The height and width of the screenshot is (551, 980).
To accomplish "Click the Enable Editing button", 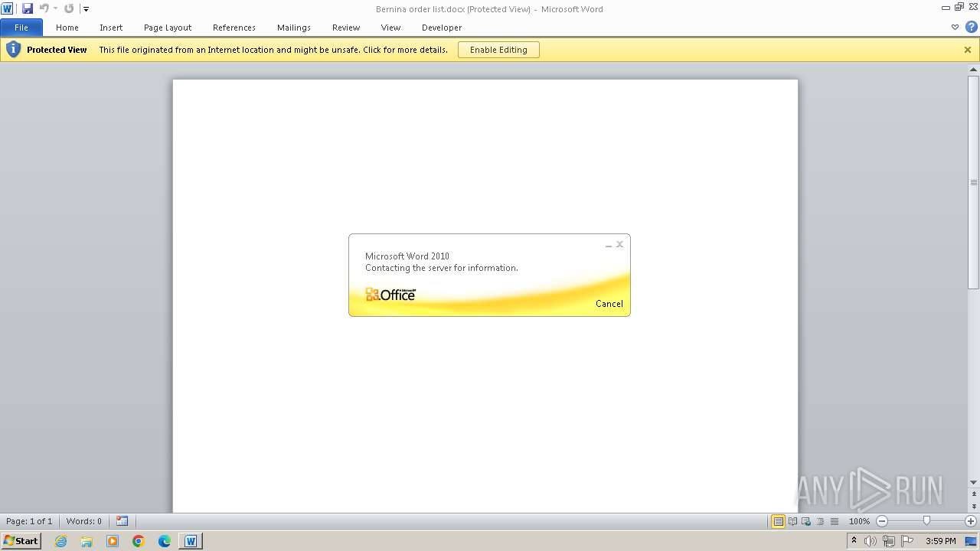I will 498,50.
